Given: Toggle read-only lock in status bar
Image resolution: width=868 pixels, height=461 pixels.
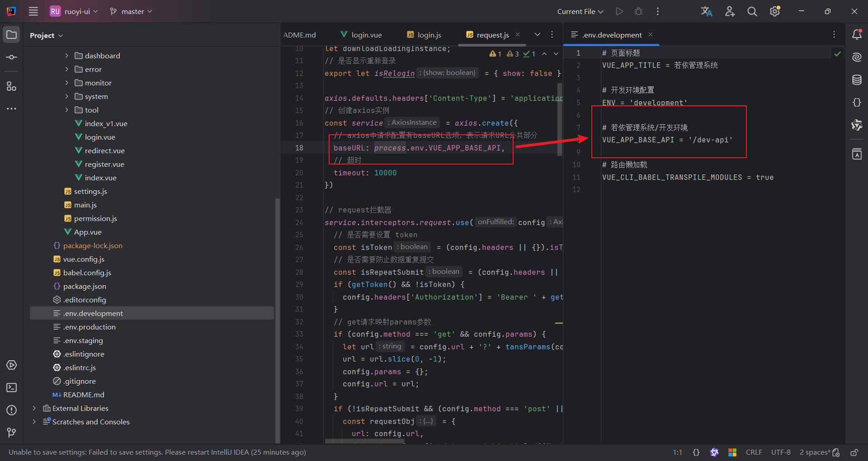Looking at the screenshot, I should [x=854, y=452].
